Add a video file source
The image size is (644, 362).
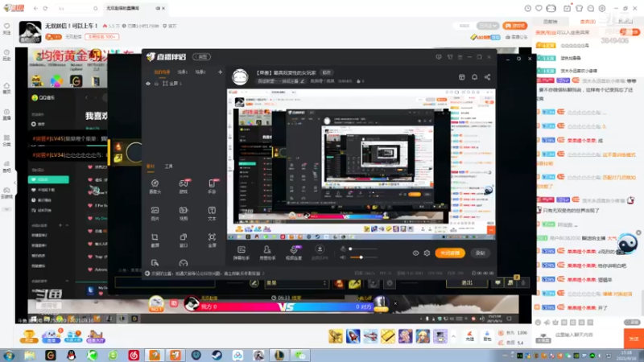click(184, 213)
